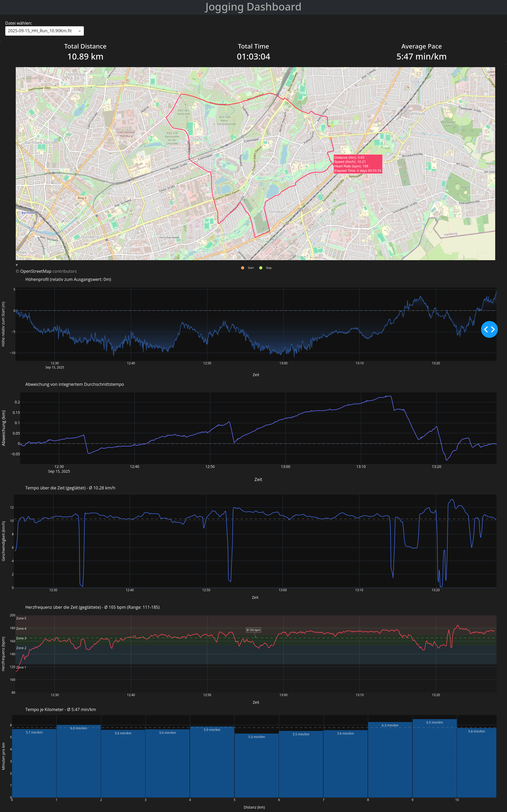The image size is (507, 812).
Task: Click the orange Start legend marker
Action: coord(242,268)
